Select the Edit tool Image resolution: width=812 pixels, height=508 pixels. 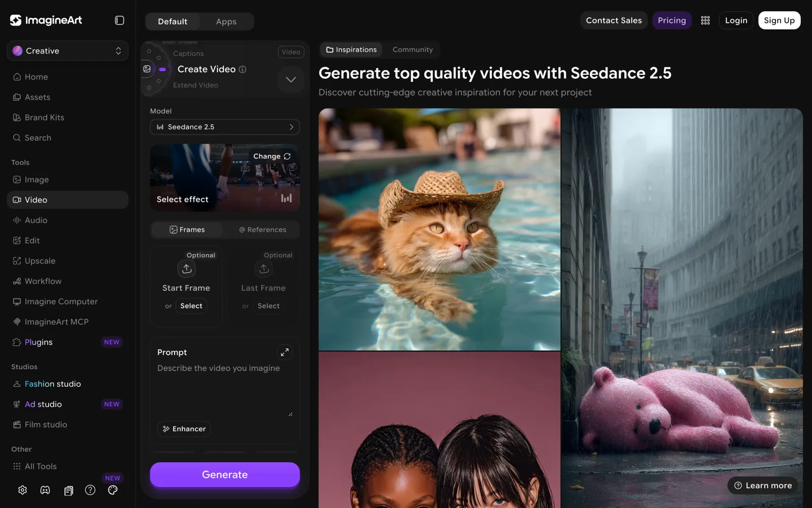tap(67, 240)
